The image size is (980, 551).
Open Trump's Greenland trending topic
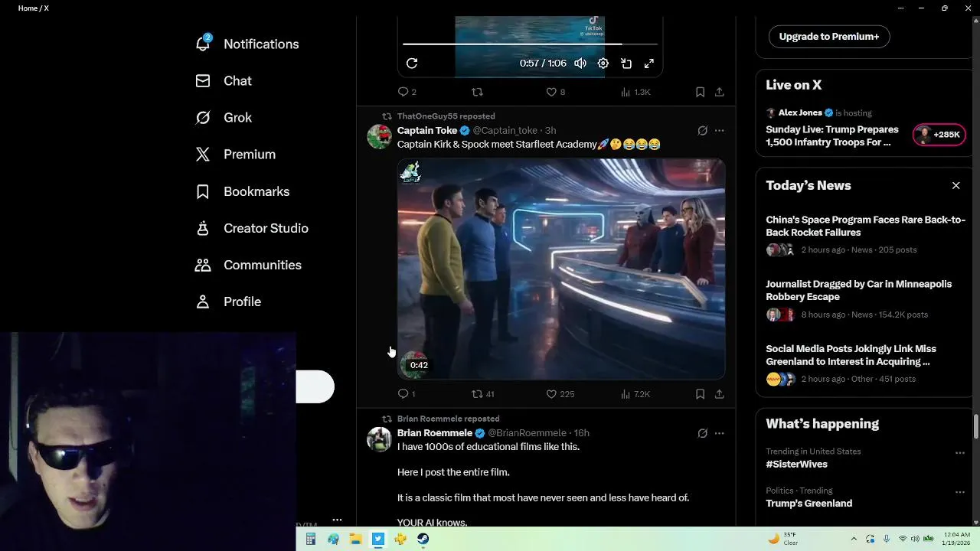pos(808,503)
